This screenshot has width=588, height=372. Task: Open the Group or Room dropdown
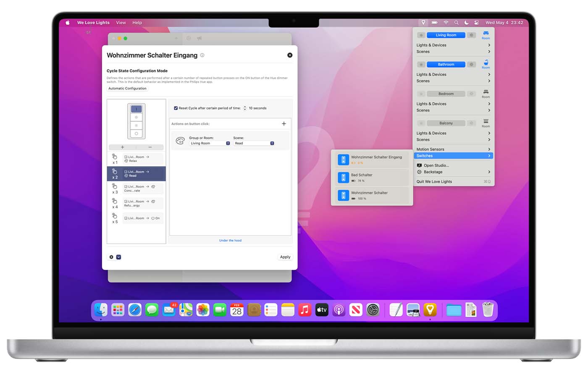[209, 144]
